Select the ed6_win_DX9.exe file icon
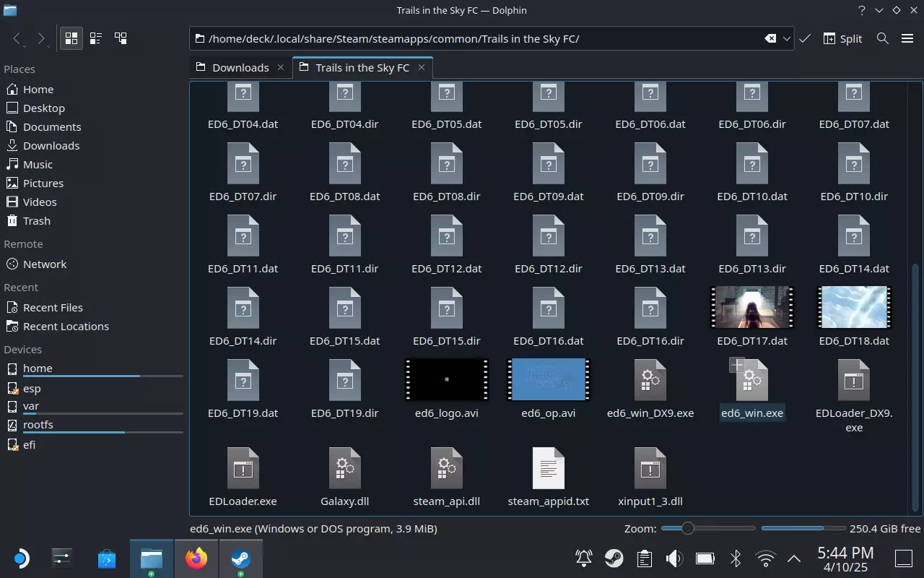The width and height of the screenshot is (924, 578). [650, 380]
